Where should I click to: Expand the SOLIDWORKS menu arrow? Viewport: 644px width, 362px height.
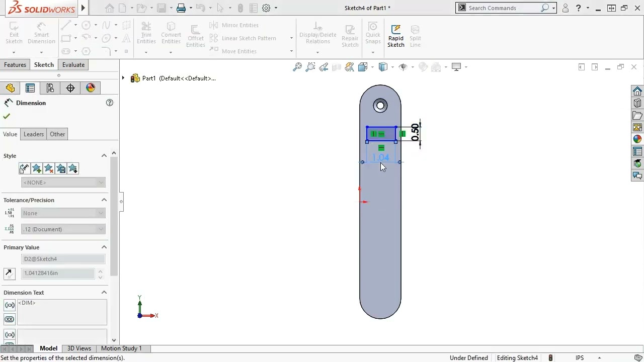[x=83, y=8]
